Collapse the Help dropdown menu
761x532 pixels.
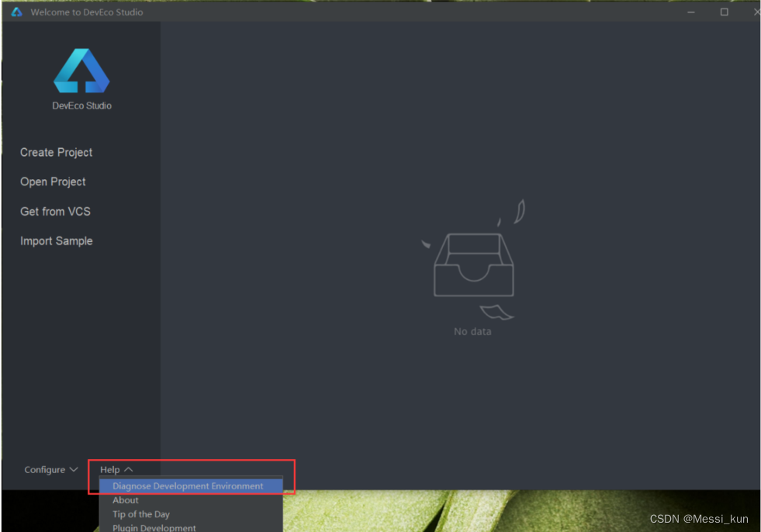tap(116, 470)
